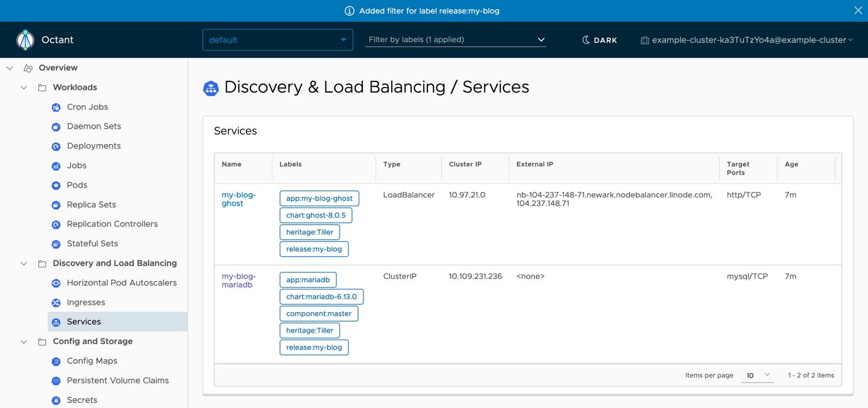This screenshot has width=868, height=408.
Task: Dismiss the filter notification banner
Action: coord(858,10)
